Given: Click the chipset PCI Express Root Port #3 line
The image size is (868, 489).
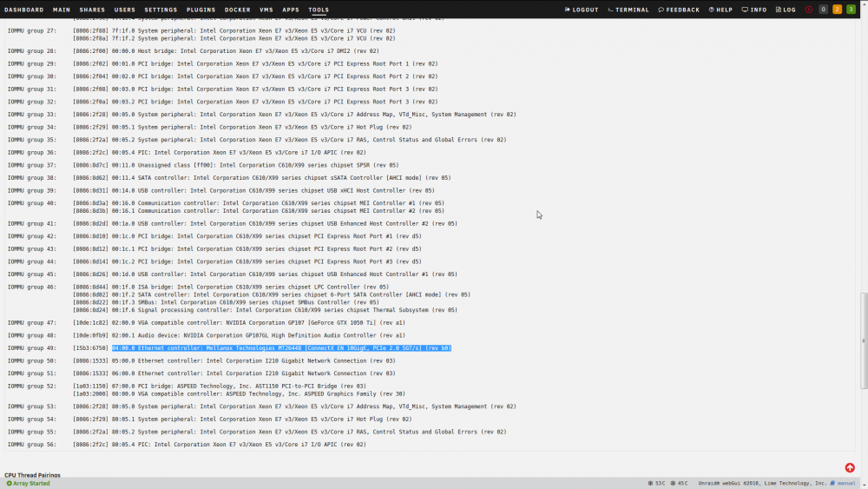Looking at the screenshot, I should click(247, 261).
